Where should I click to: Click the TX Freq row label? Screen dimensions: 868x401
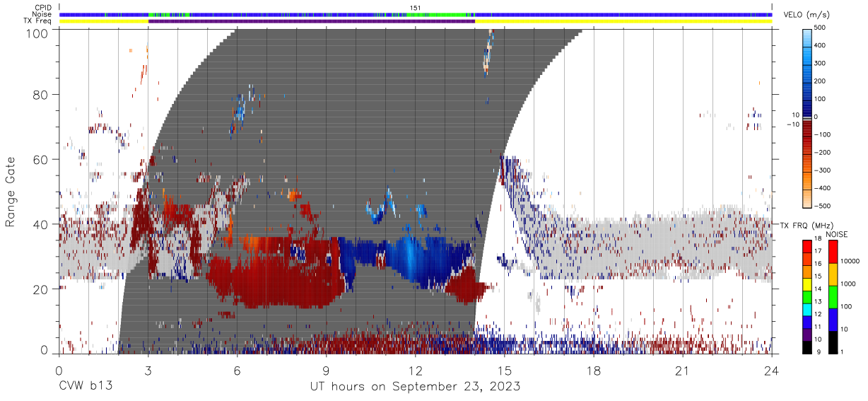38,21
